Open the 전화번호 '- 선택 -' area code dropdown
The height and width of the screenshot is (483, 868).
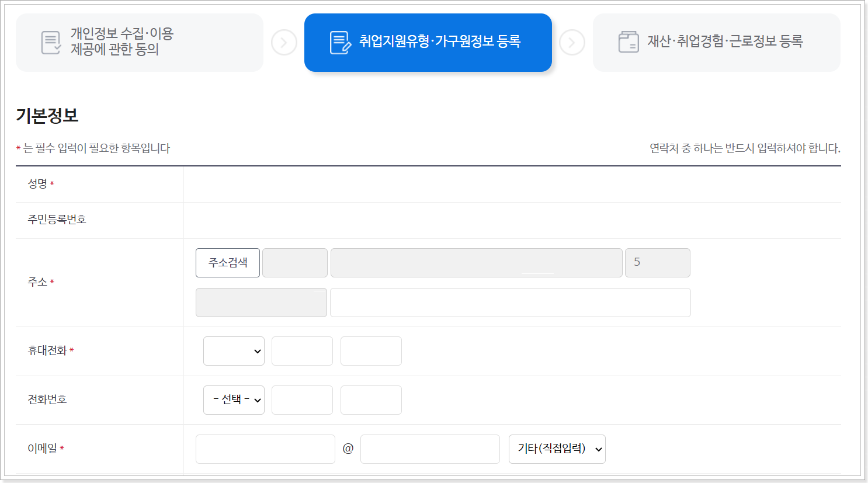(x=234, y=399)
